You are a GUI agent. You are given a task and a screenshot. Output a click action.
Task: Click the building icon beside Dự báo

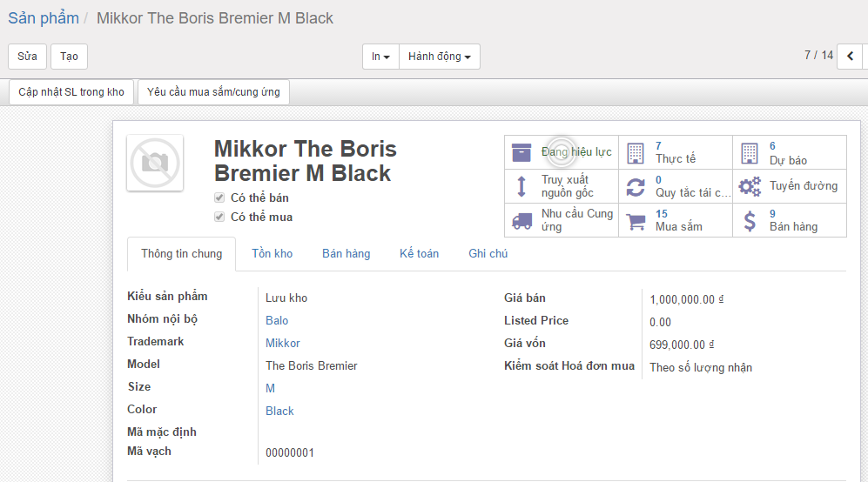(x=750, y=153)
